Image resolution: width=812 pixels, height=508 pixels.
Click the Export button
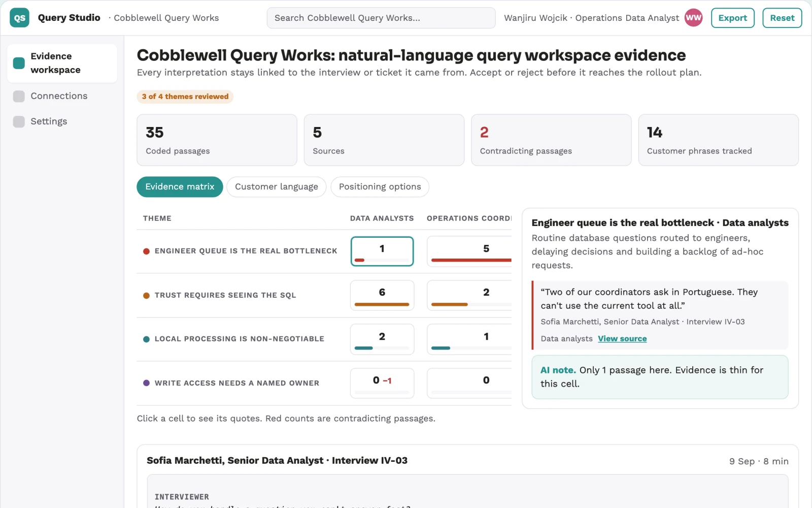732,18
